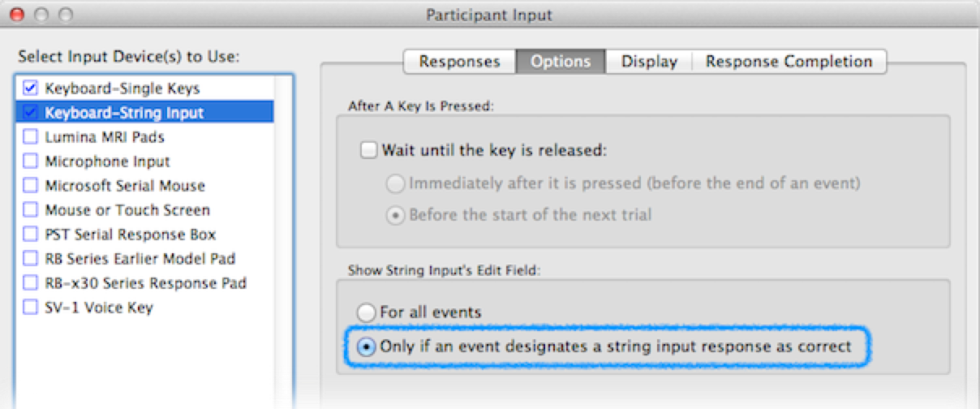This screenshot has height=409, width=980.
Task: Select Immediately after it is pressed option
Action: pyautogui.click(x=396, y=183)
